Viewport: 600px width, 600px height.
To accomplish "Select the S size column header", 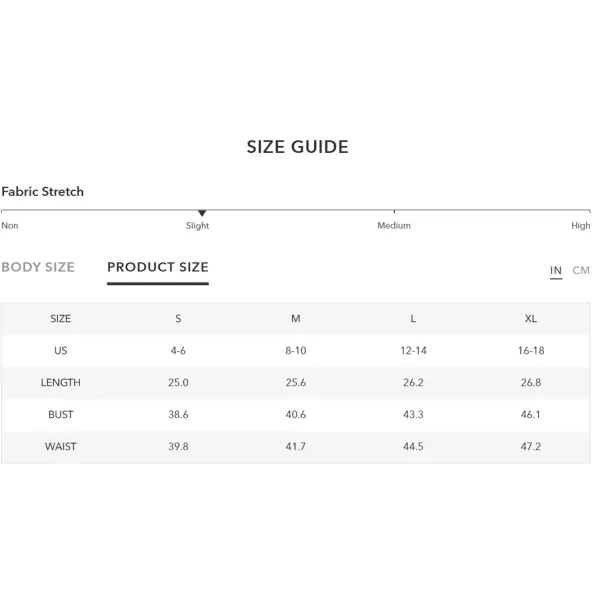I will tap(178, 319).
